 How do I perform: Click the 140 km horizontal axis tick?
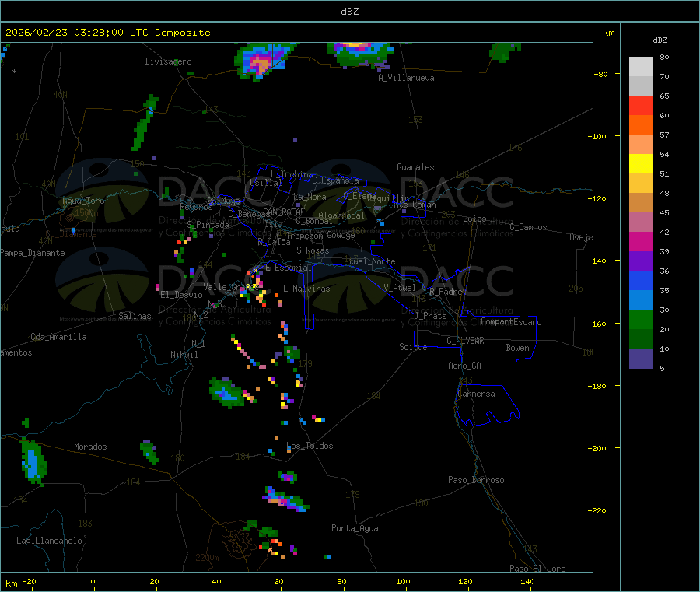point(527,581)
